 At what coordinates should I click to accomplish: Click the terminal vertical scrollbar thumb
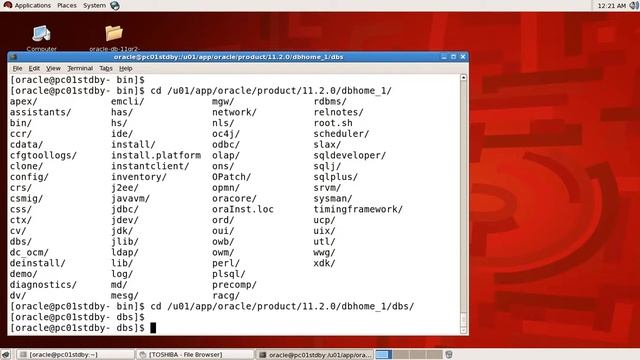click(463, 320)
